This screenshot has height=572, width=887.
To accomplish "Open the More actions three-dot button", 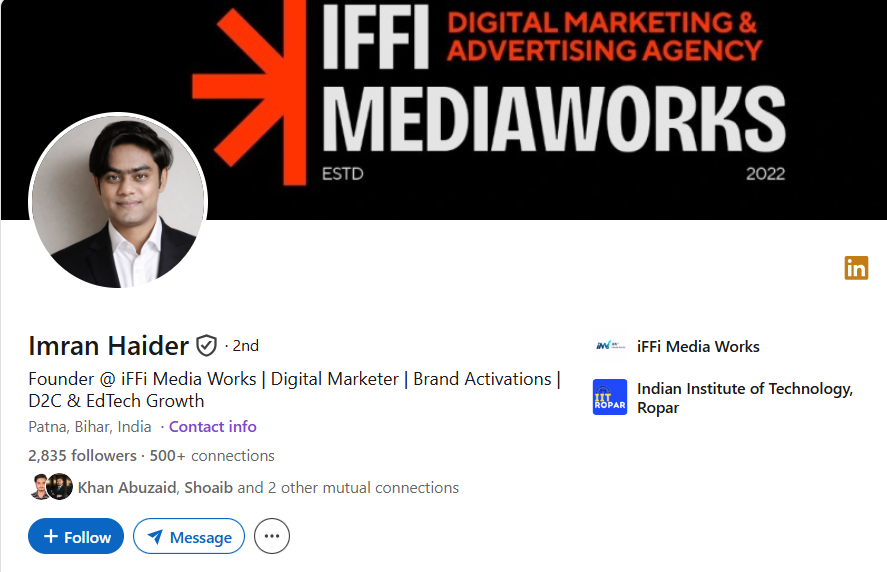I will pyautogui.click(x=272, y=536).
